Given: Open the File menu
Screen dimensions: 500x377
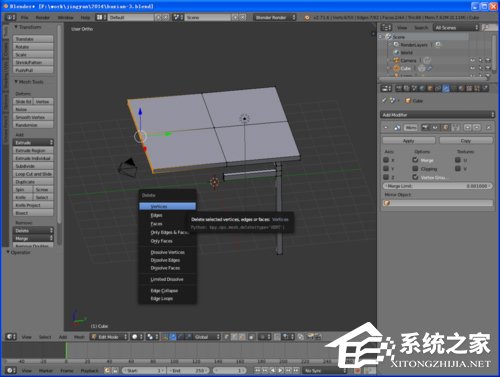Looking at the screenshot, I should (25, 17).
